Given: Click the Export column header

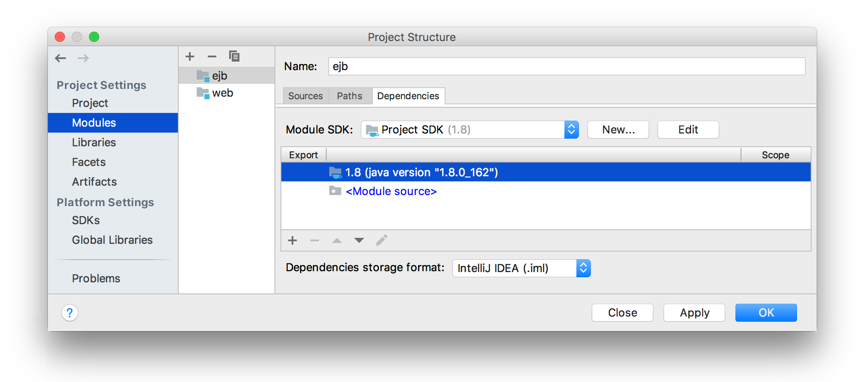Looking at the screenshot, I should 303,155.
